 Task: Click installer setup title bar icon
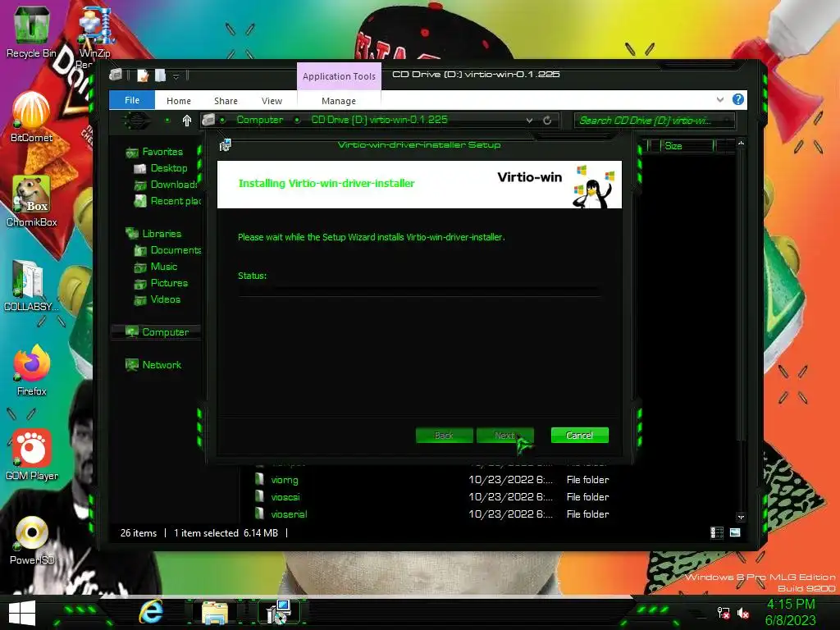point(225,144)
